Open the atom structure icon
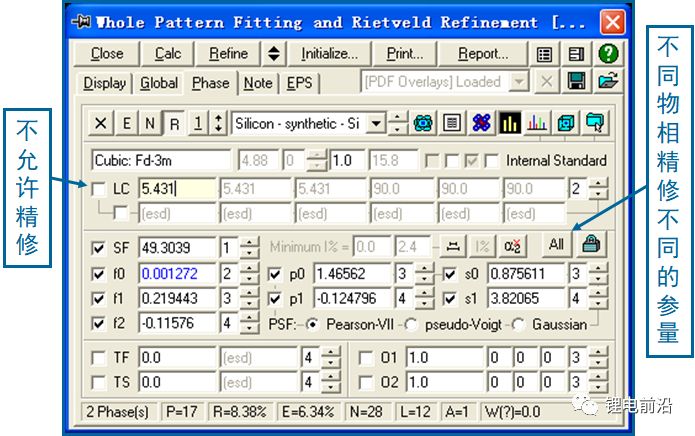 click(423, 123)
